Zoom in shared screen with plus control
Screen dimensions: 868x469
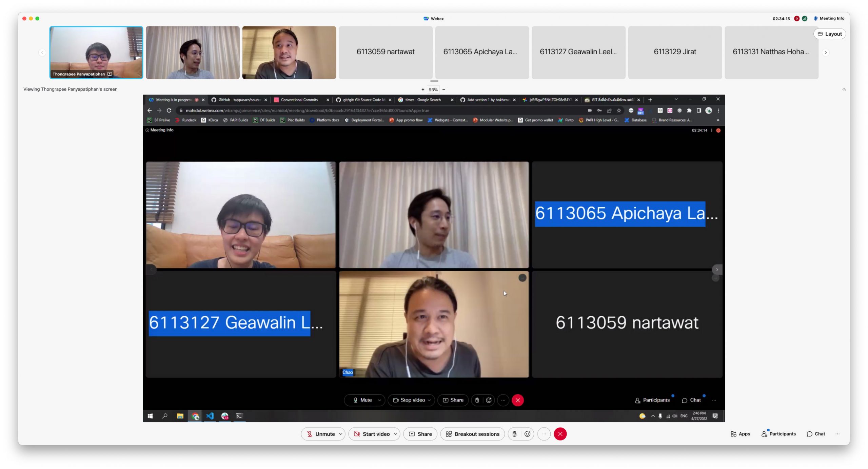[x=422, y=90]
